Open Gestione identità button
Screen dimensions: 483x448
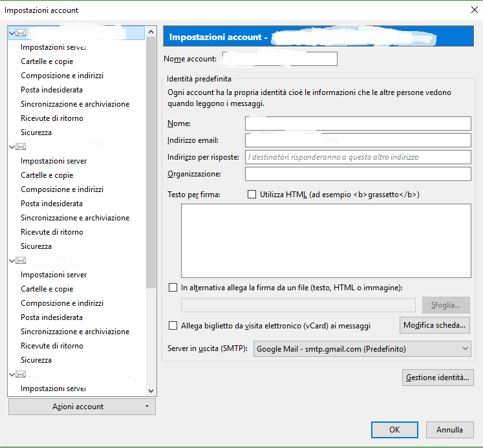pos(438,378)
